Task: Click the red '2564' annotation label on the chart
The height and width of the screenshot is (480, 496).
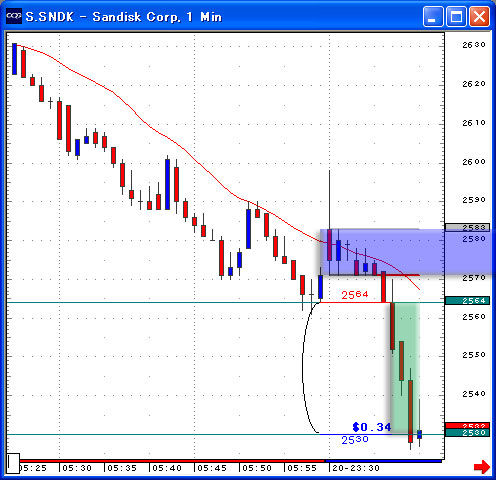Action: pyautogui.click(x=355, y=295)
